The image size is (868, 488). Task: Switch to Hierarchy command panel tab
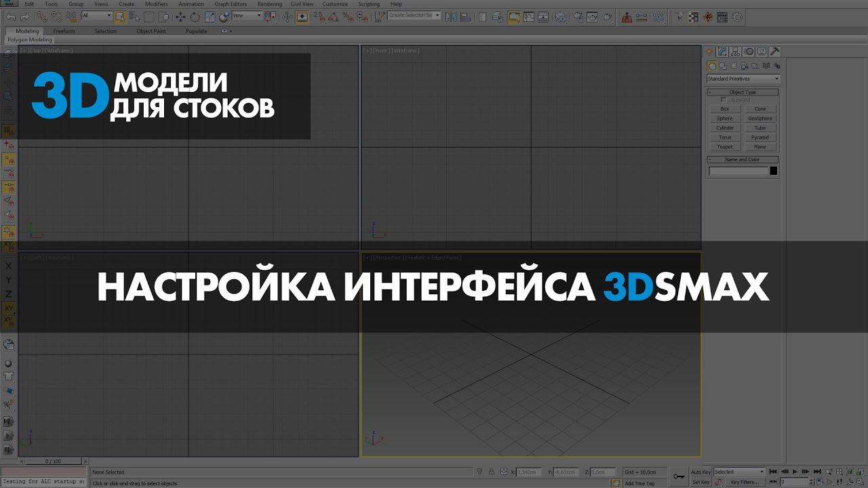point(736,52)
